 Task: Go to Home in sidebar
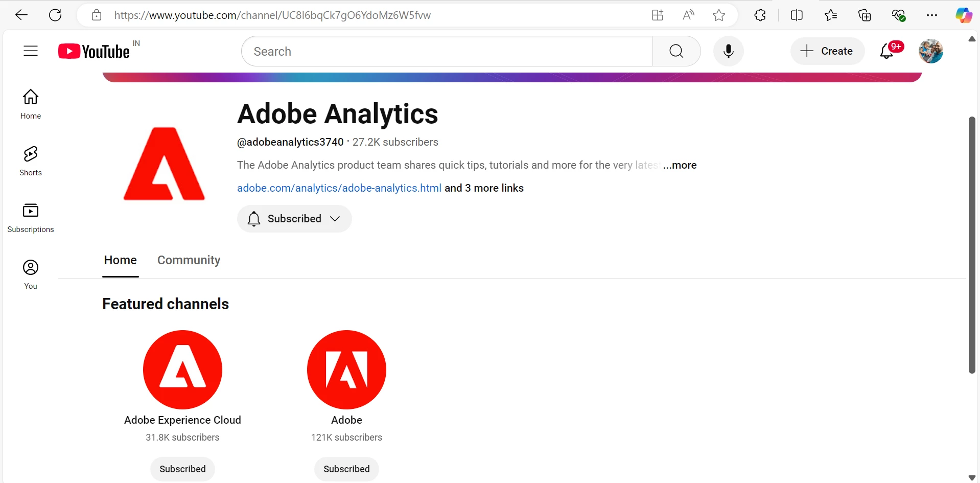[x=31, y=104]
